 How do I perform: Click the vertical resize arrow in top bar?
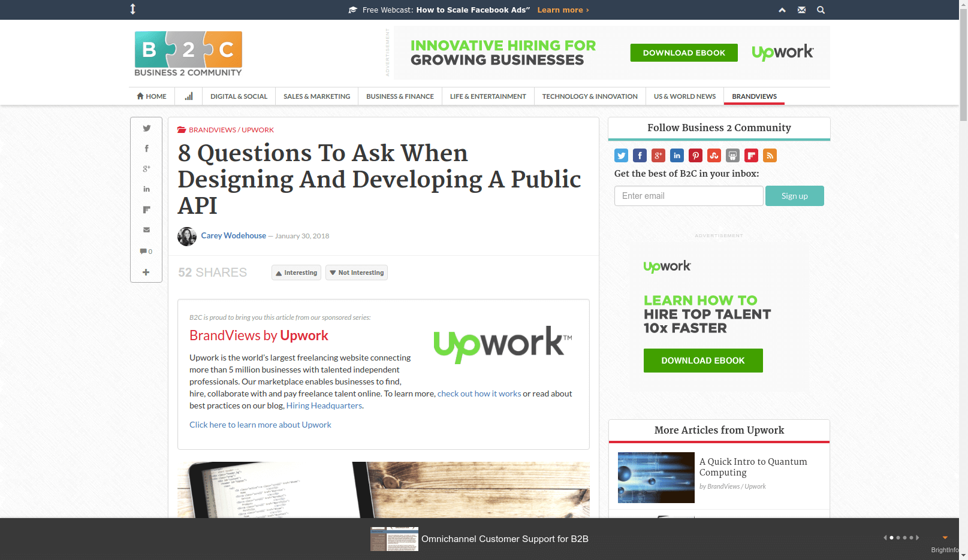point(133,9)
